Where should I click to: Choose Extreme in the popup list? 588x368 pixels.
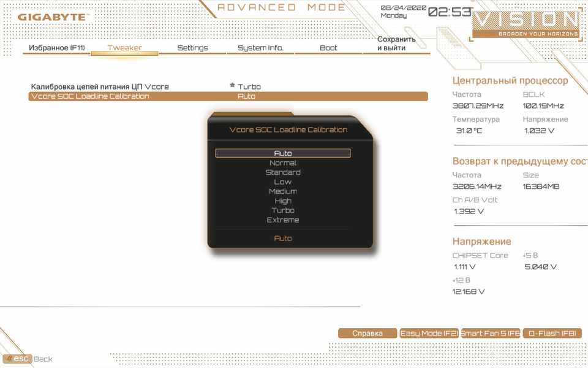pos(283,220)
